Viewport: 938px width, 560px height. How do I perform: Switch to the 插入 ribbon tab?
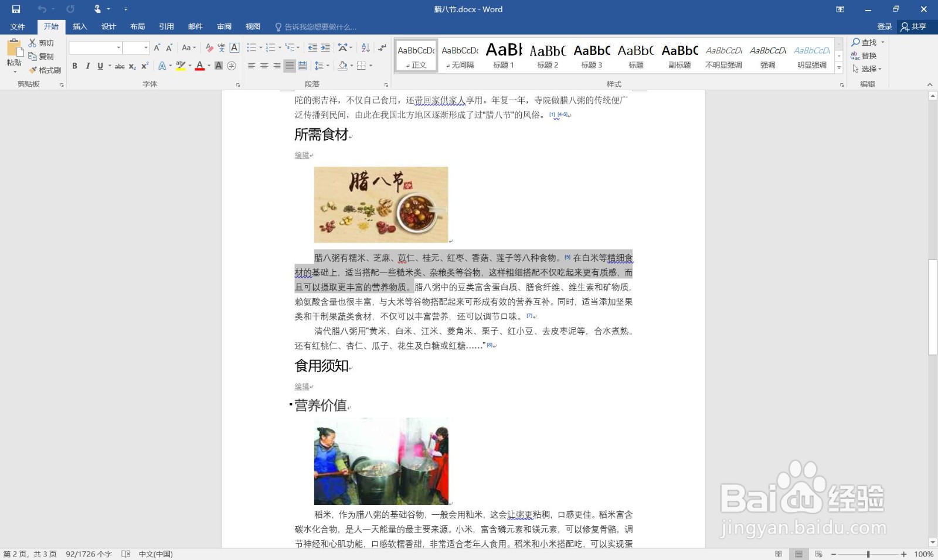tap(79, 26)
